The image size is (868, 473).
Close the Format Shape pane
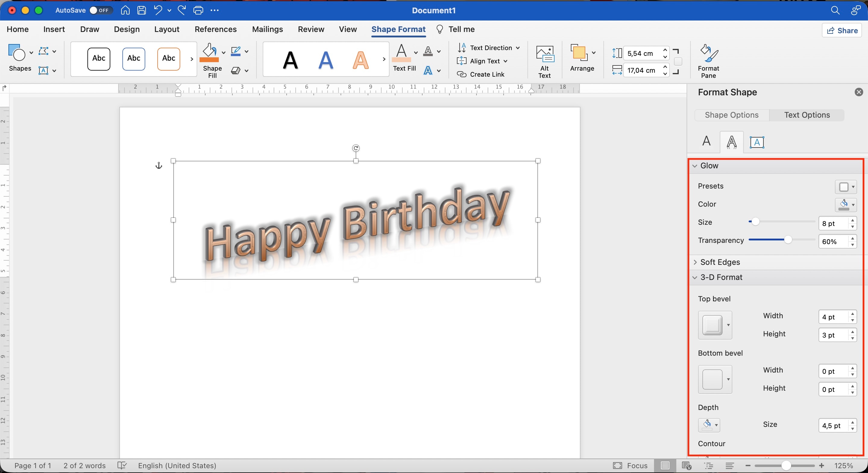click(859, 92)
